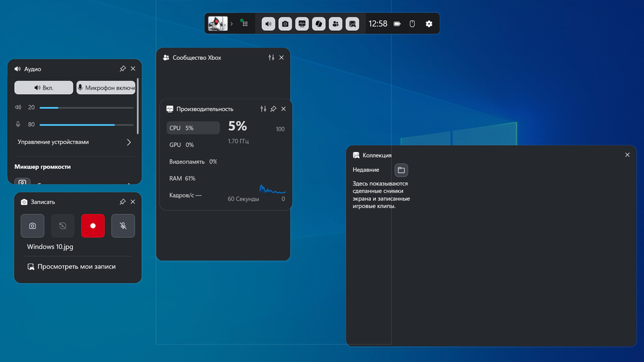Screen dimensions: 644x362
Task: Open 'Сообщество Xbox' widget options icon
Action: pos(271,57)
